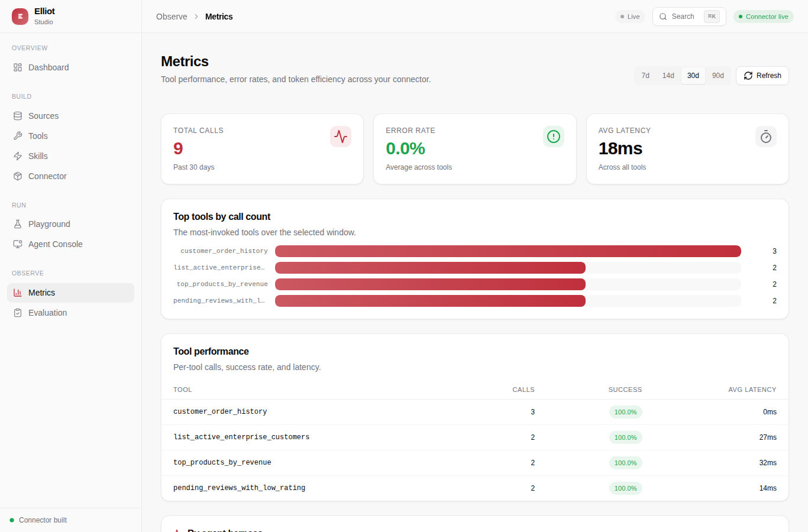Image resolution: width=808 pixels, height=532 pixels.
Task: Click the Live indicator pill
Action: (630, 17)
